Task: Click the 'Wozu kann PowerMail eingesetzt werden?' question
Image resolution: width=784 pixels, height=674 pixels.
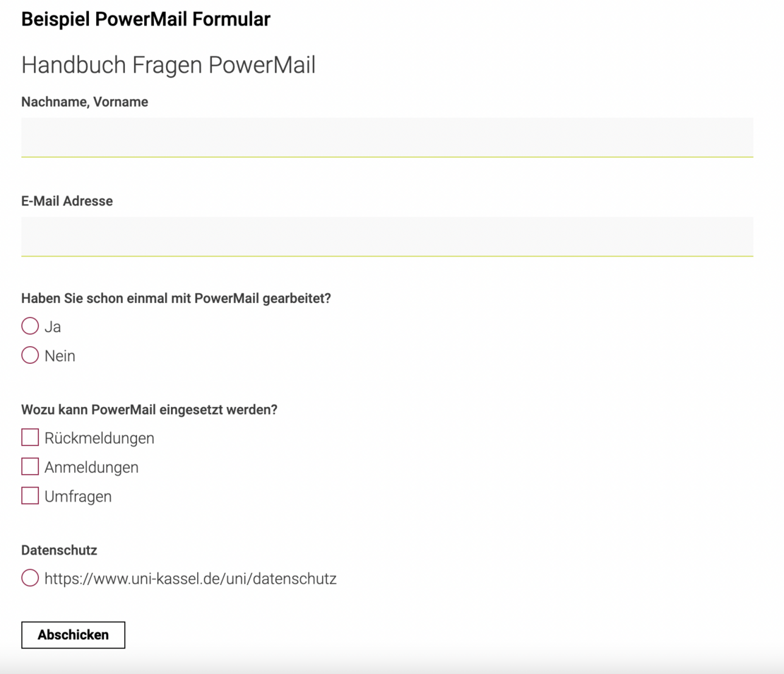Action: (x=149, y=410)
